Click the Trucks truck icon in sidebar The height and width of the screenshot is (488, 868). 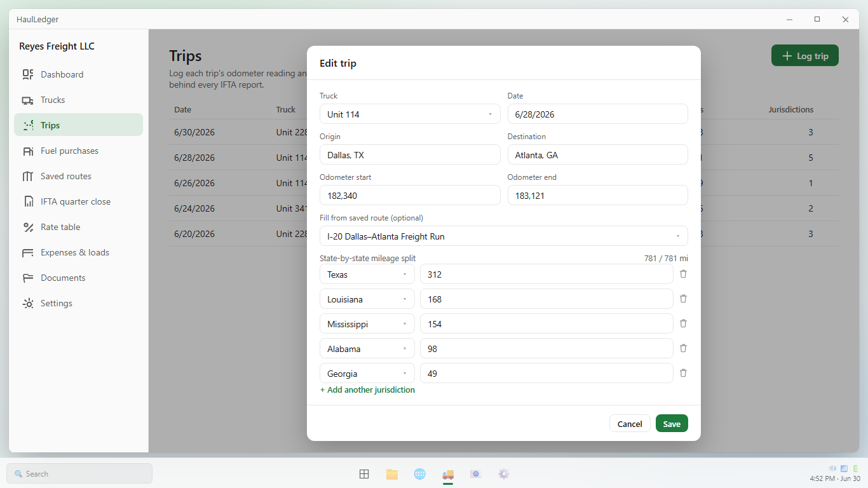coord(28,100)
